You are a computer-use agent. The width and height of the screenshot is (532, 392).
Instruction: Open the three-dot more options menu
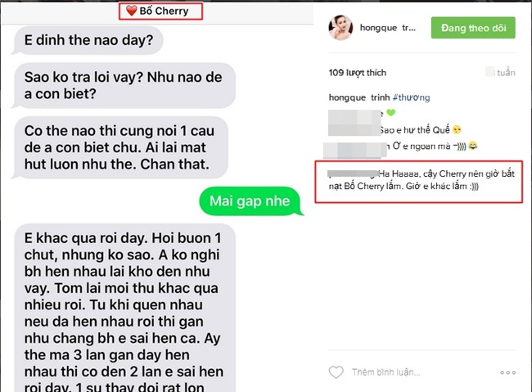(507, 372)
